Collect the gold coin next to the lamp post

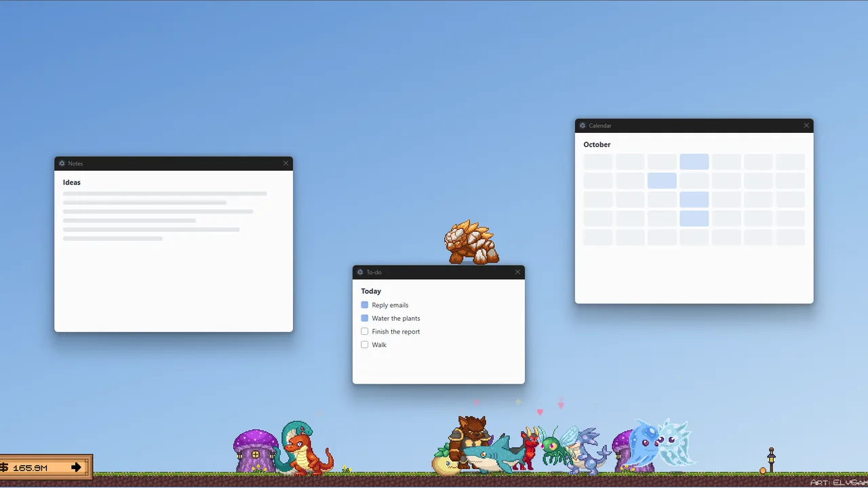click(x=763, y=470)
